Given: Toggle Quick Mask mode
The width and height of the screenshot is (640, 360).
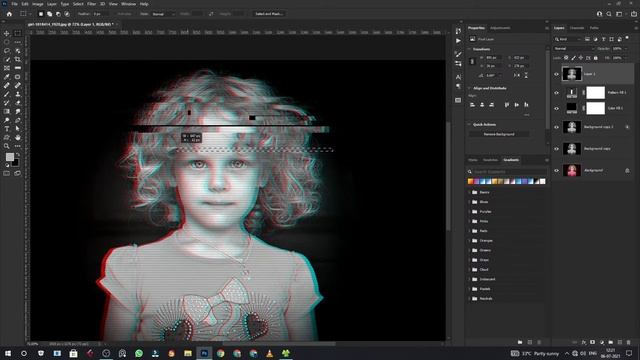Looking at the screenshot, I should (x=7, y=173).
